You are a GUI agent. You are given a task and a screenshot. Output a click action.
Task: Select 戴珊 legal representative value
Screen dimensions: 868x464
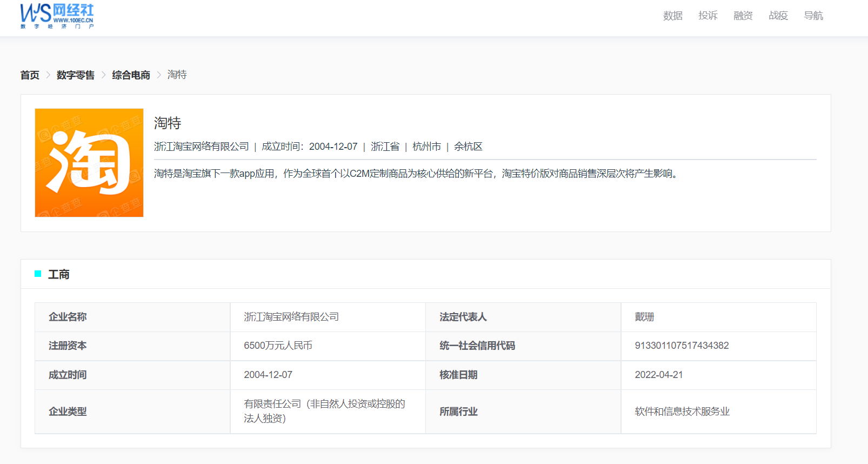click(x=644, y=317)
